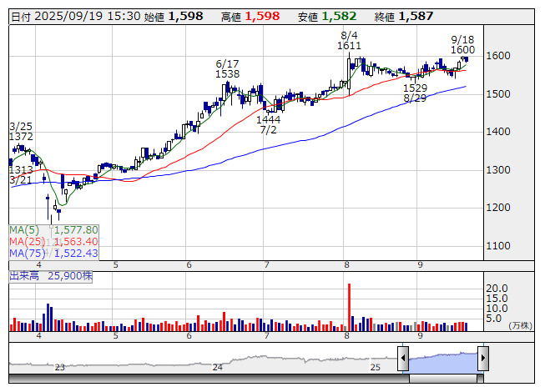
Task: Click the 1444 7/2 low annotation
Action: pyautogui.click(x=269, y=124)
